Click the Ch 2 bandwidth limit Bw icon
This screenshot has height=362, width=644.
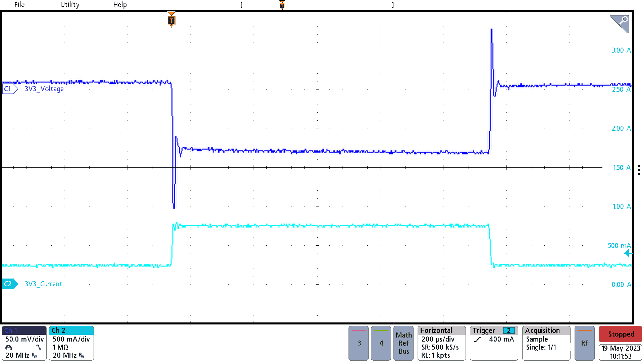82,356
